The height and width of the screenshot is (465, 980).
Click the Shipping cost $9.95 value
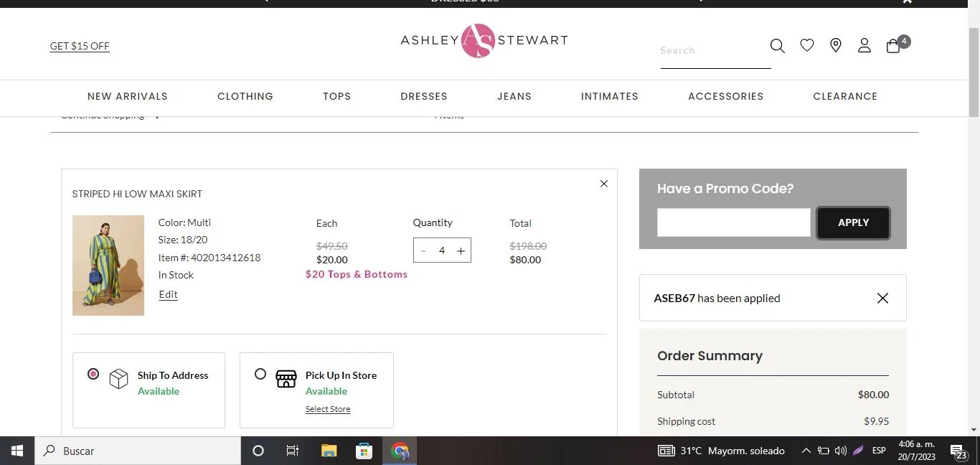pos(876,421)
